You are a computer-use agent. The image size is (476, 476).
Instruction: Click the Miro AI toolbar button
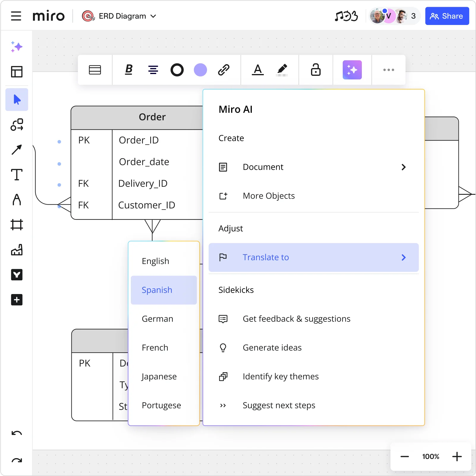click(x=352, y=70)
